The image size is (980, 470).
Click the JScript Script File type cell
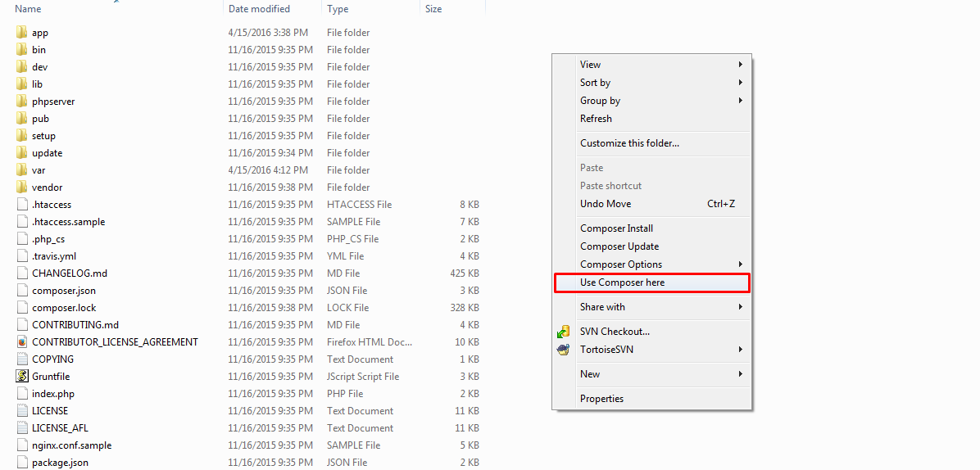point(363,377)
